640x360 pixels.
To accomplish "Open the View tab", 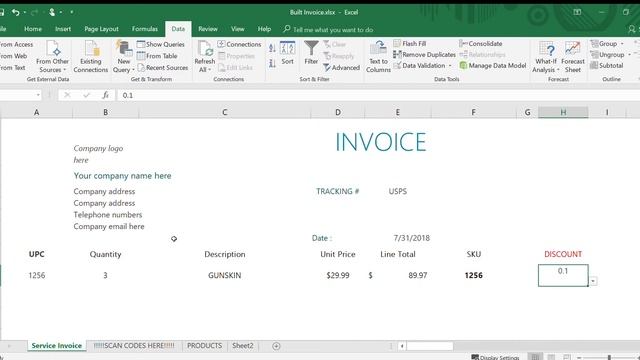I will [x=238, y=29].
